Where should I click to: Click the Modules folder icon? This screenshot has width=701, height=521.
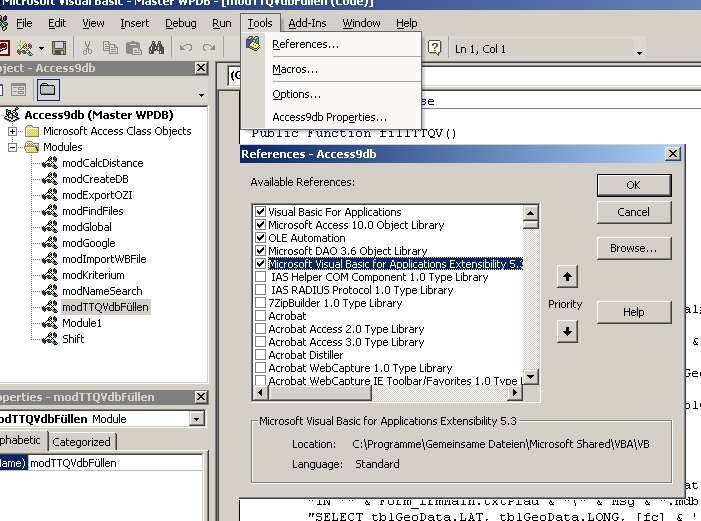coord(32,147)
